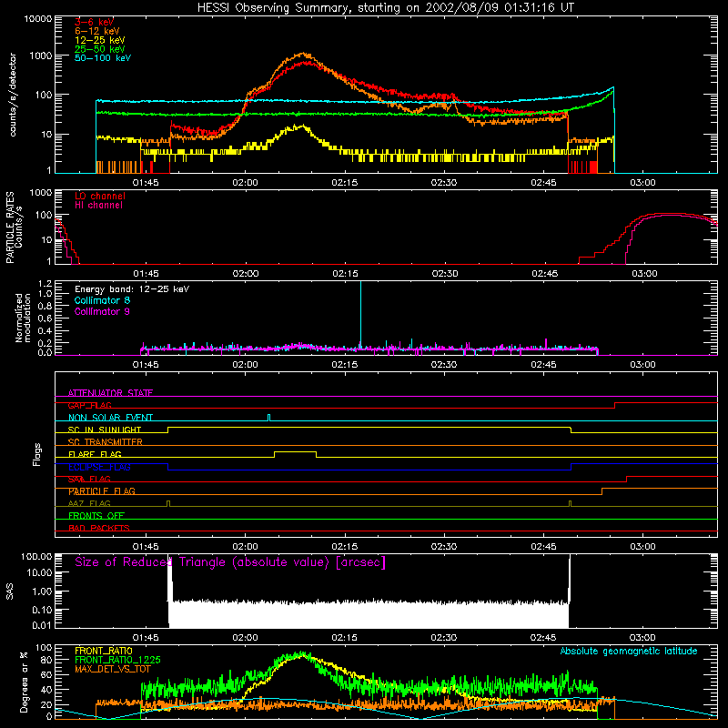Click the NON_SOLAR_EVENT flag label
The image size is (728, 728).
point(110,418)
